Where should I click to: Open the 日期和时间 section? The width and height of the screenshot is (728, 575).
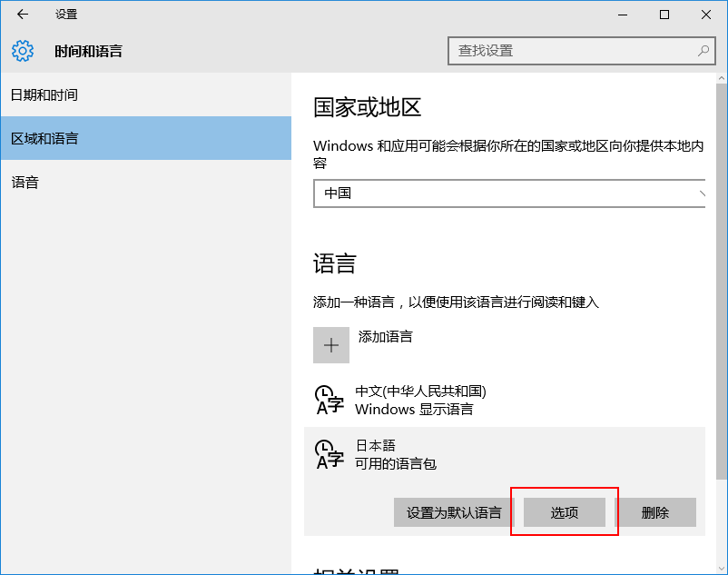(44, 95)
